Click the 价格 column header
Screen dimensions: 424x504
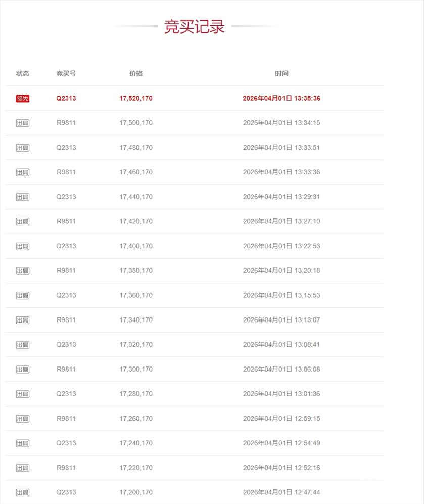[136, 74]
